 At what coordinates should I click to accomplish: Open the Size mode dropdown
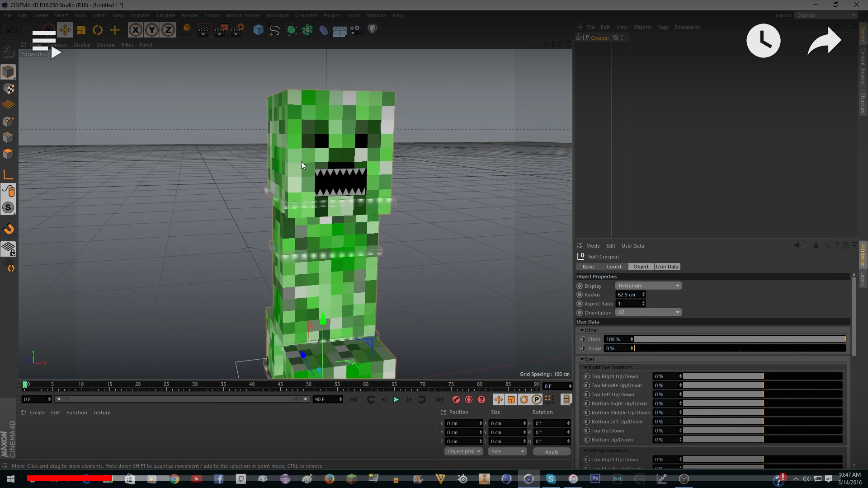508,451
